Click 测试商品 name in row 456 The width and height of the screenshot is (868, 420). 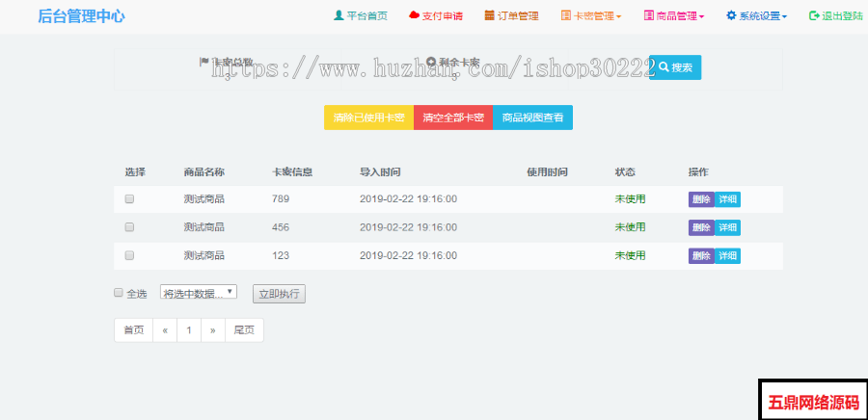click(204, 227)
